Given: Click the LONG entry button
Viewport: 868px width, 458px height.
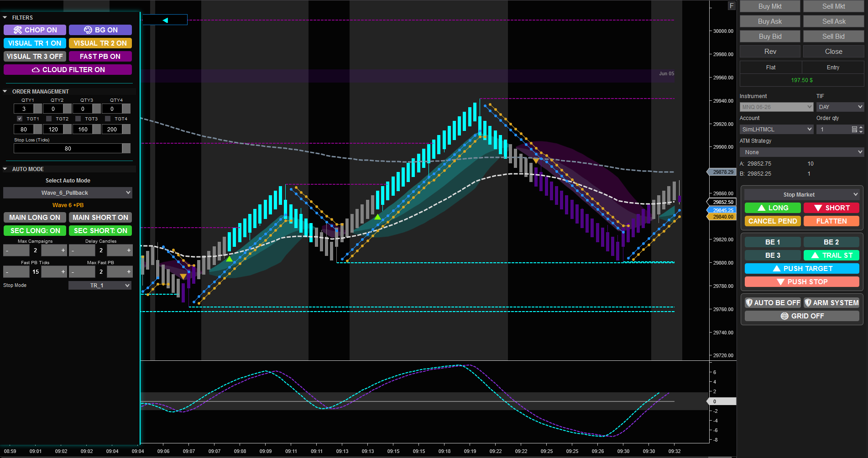Looking at the screenshot, I should click(773, 208).
